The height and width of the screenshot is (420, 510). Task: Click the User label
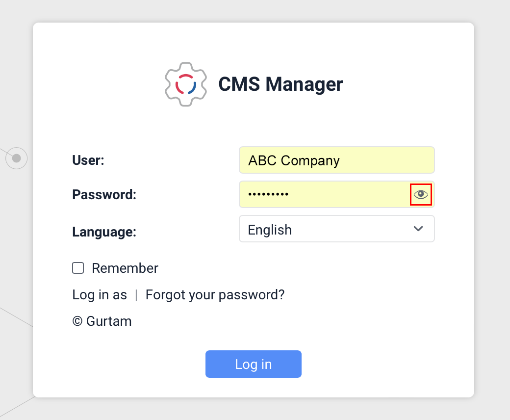click(x=88, y=160)
